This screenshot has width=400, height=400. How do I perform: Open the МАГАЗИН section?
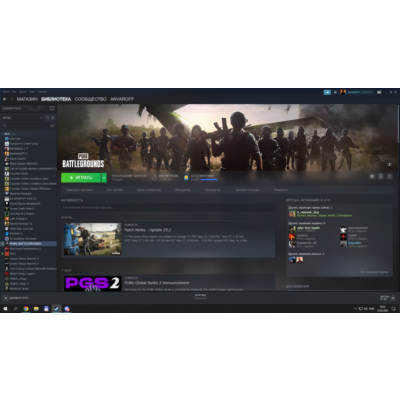click(x=27, y=99)
